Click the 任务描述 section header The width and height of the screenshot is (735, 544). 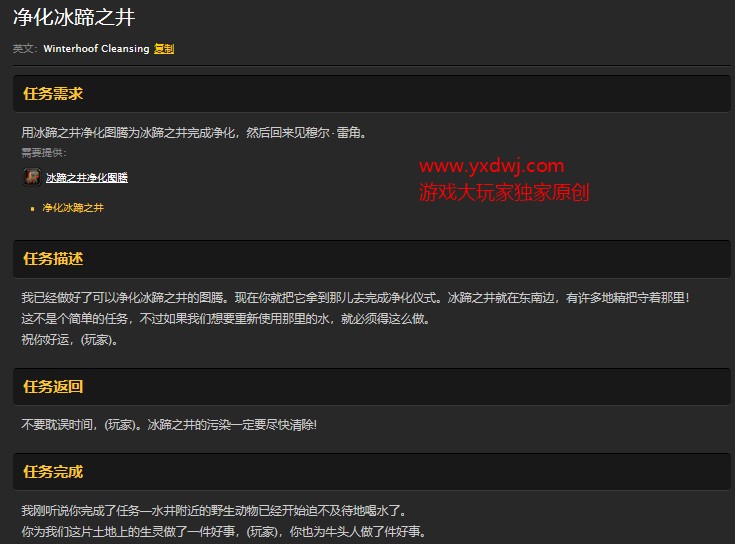53,259
